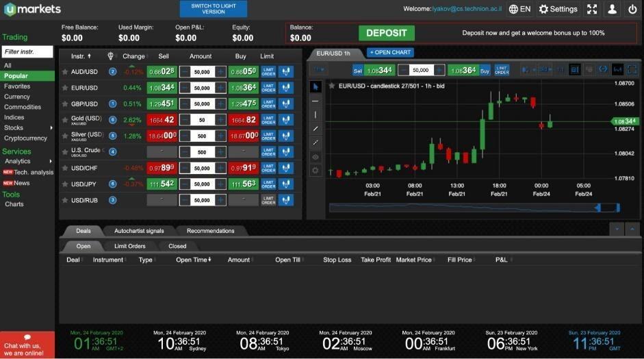Screen dimensions: 644x359
Task: Collapse the deals panel with down arrow
Action: (x=617, y=229)
